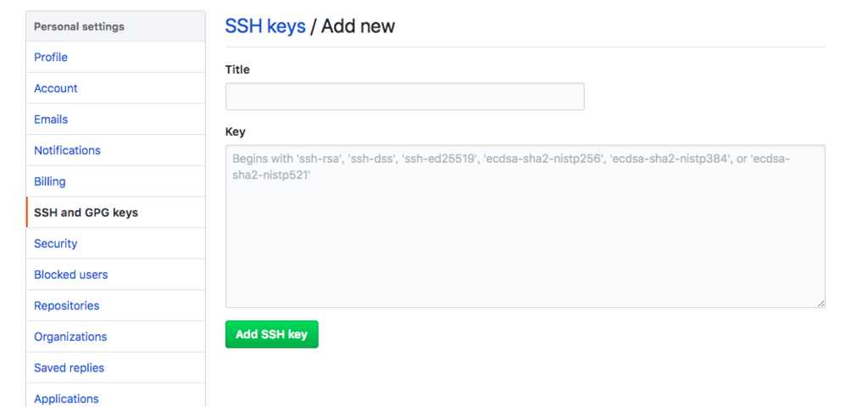Select SSH and GPG keys menu item
Viewport: 868px width, 407px height.
pos(86,213)
